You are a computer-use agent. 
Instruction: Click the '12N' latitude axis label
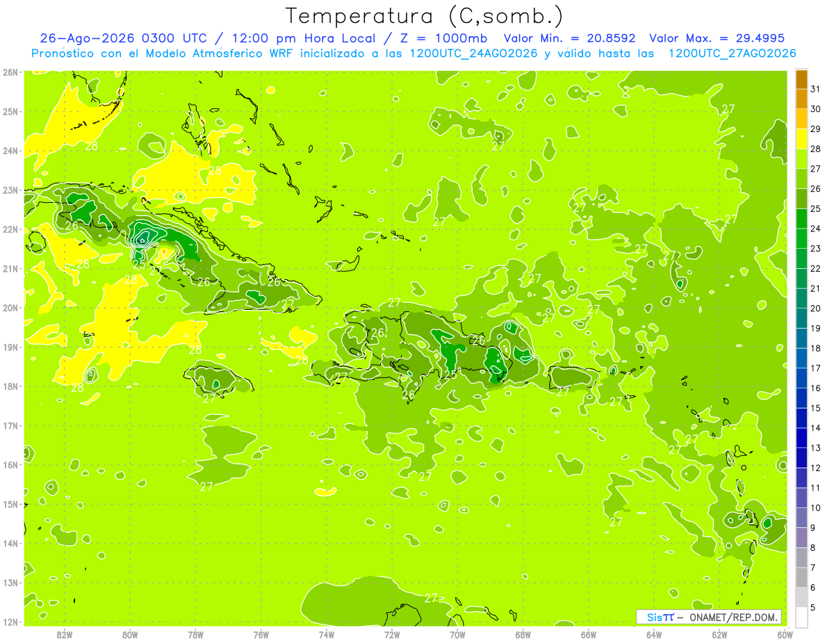tap(10, 622)
